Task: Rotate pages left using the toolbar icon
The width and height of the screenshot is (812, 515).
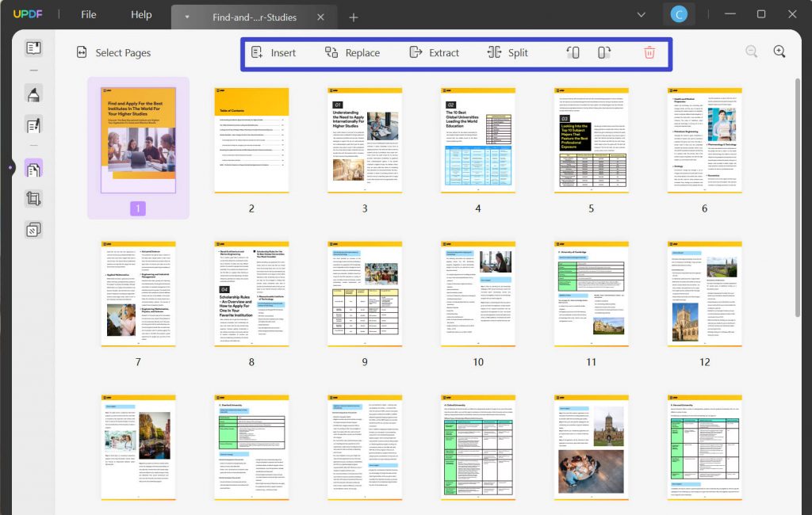Action: (x=573, y=52)
